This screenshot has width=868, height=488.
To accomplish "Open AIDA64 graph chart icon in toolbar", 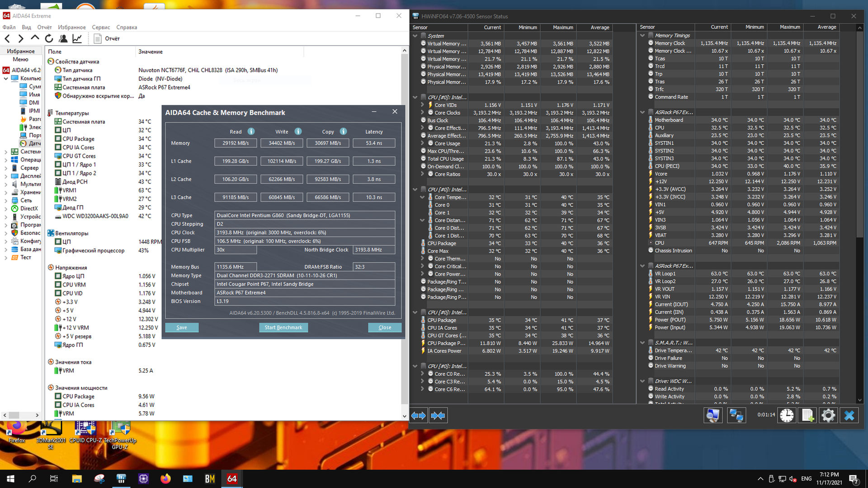I will pyautogui.click(x=77, y=39).
